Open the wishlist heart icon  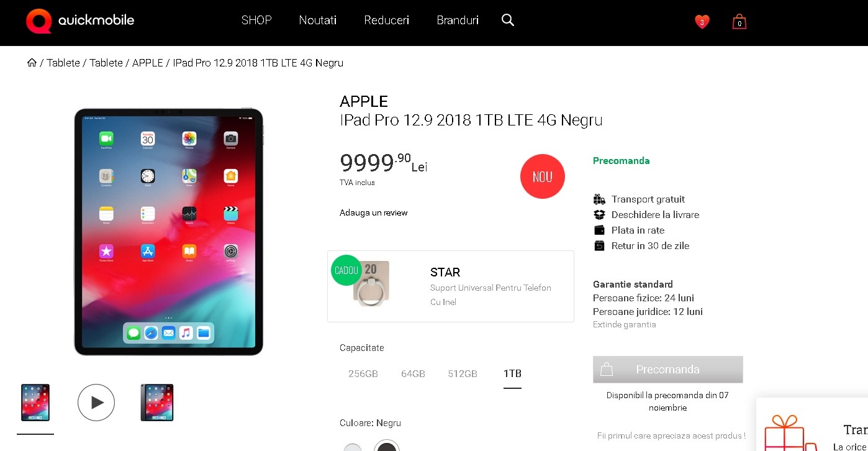point(702,22)
